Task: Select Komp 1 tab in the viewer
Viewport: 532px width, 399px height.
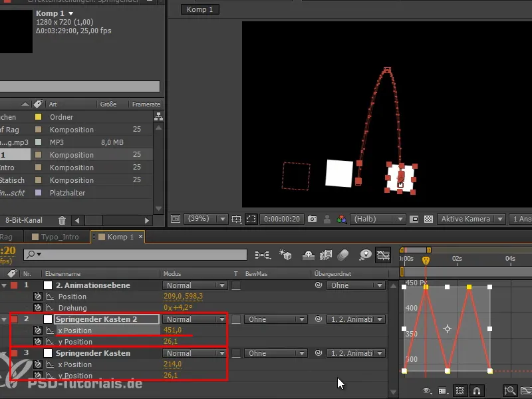Action: pos(200,9)
